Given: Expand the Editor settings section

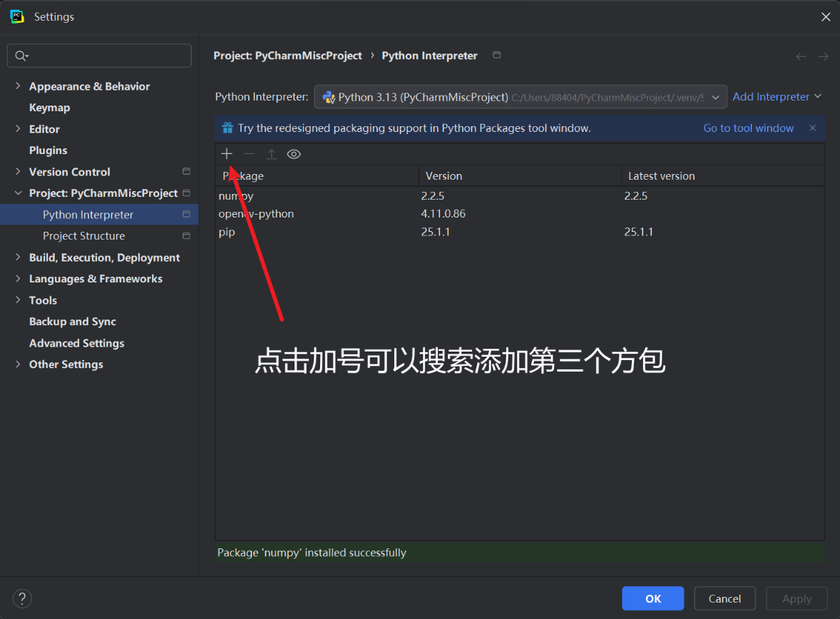Looking at the screenshot, I should coord(18,128).
